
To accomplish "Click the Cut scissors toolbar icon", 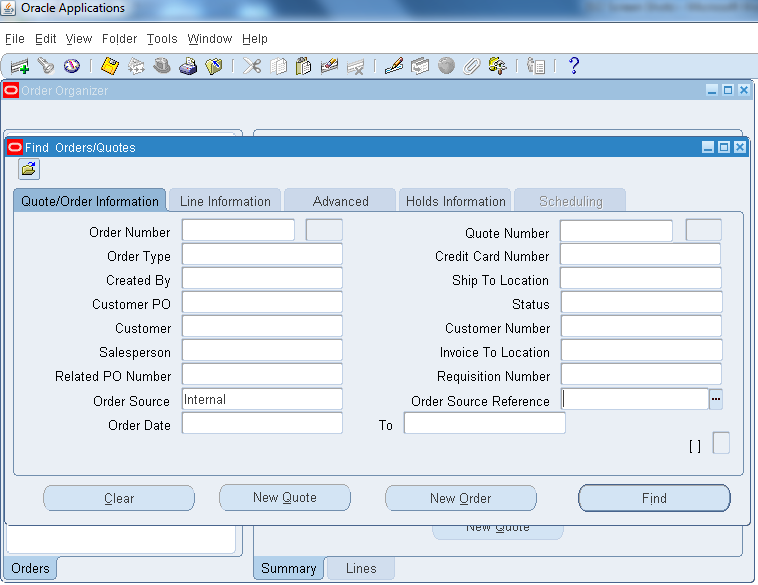I will (x=252, y=66).
